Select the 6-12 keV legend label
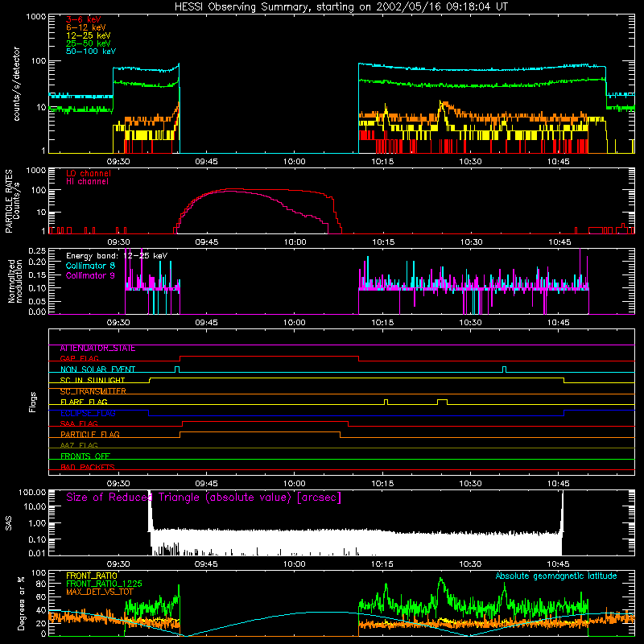 point(86,27)
